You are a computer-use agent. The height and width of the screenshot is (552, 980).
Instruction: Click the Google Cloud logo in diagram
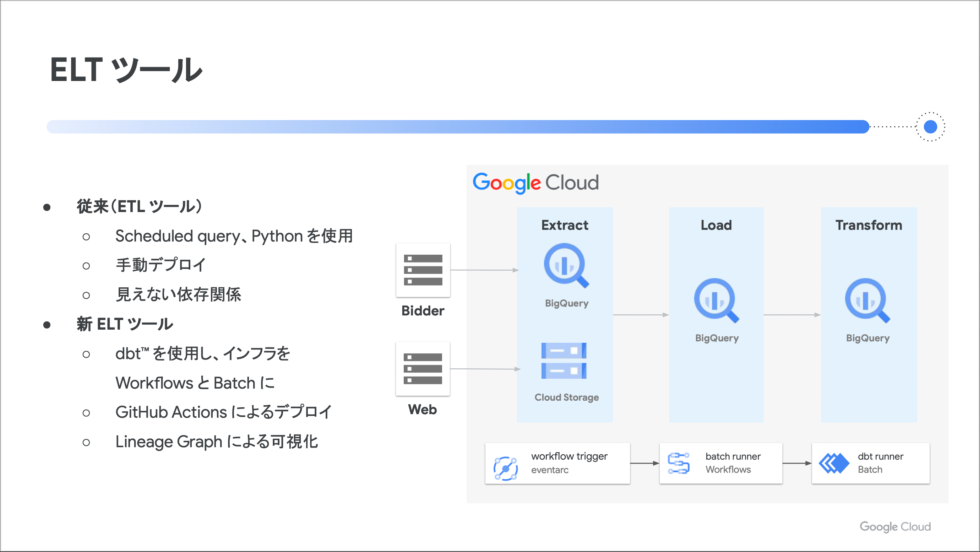click(x=535, y=182)
